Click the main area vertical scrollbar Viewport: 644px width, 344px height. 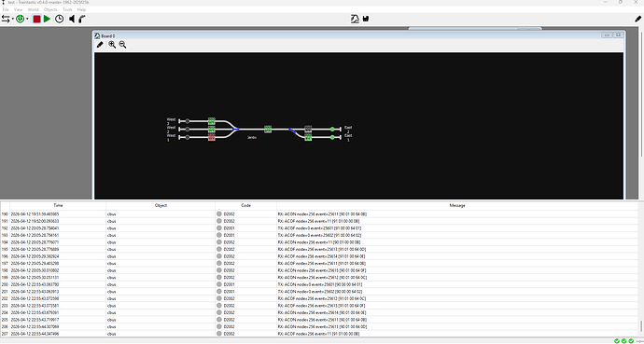click(x=641, y=94)
